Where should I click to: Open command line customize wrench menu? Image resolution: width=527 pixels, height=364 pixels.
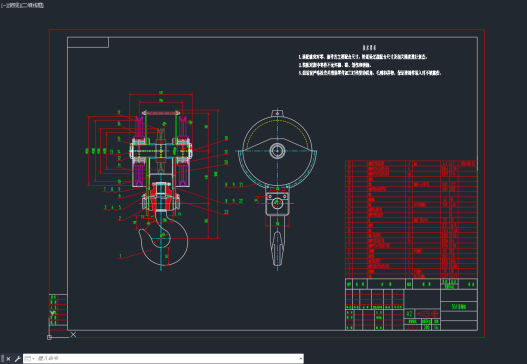tap(17, 359)
